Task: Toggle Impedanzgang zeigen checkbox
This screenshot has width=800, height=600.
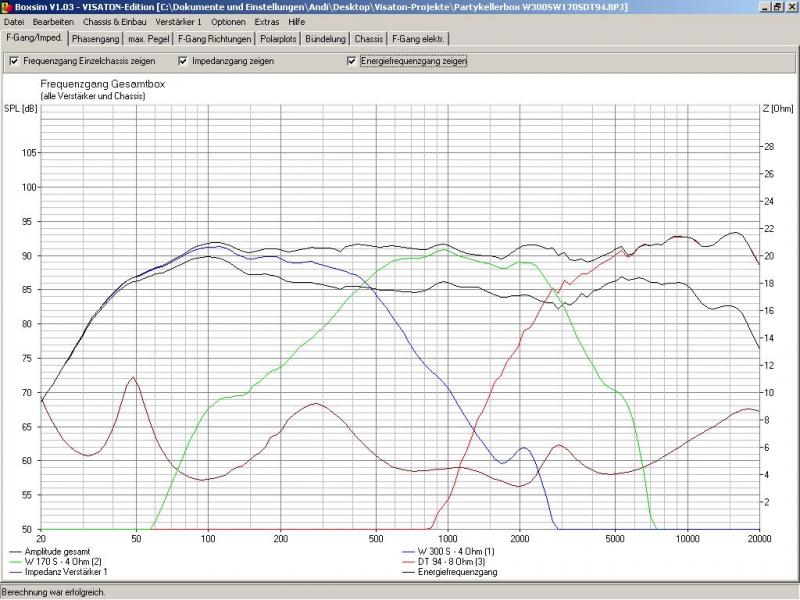Action: pos(183,61)
